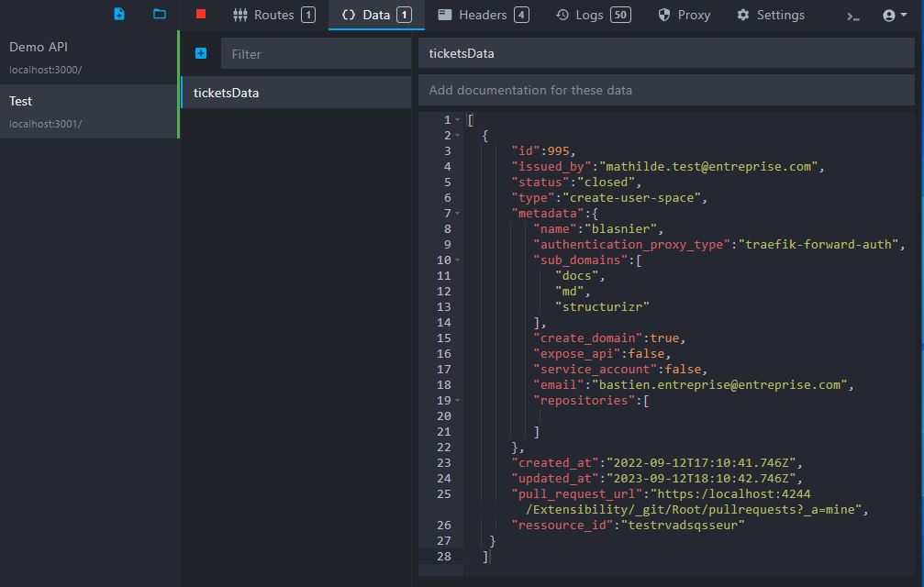Click the "blasnier" name value
Viewport: 924px width, 587px height.
tap(620, 229)
